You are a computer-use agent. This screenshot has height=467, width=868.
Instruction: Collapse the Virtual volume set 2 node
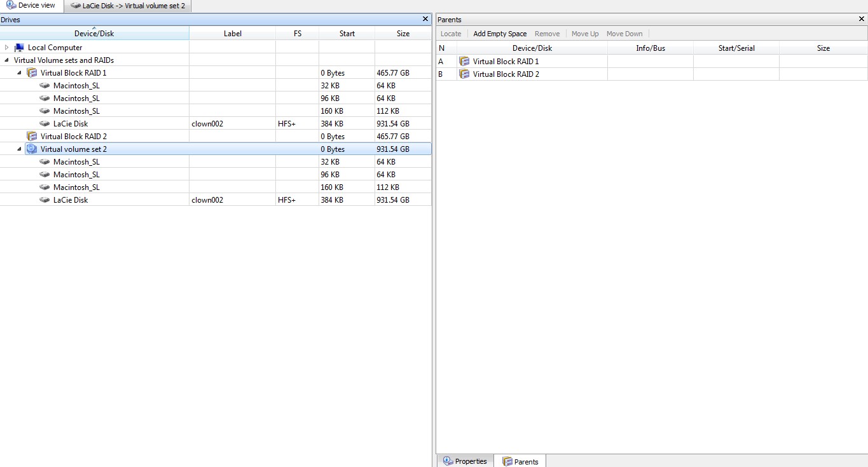click(19, 149)
